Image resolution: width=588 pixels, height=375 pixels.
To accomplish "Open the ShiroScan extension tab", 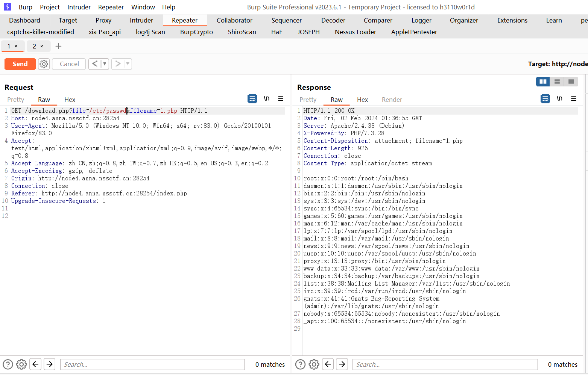I will pyautogui.click(x=242, y=32).
